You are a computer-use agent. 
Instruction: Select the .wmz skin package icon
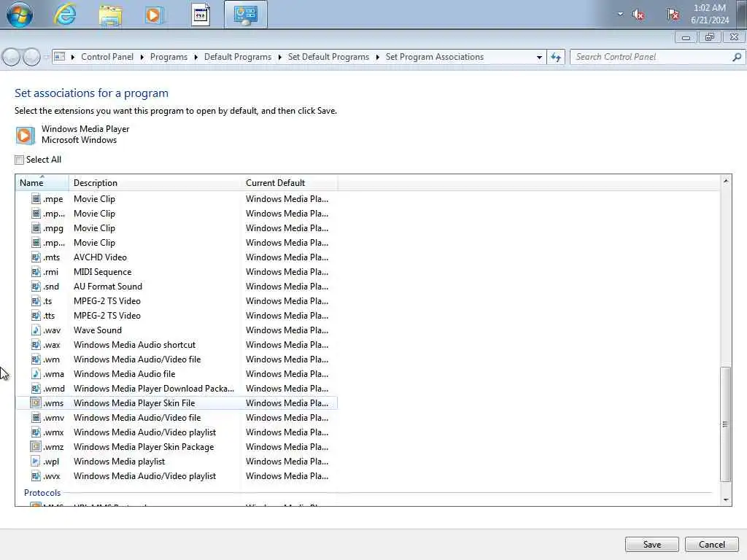[36, 447]
